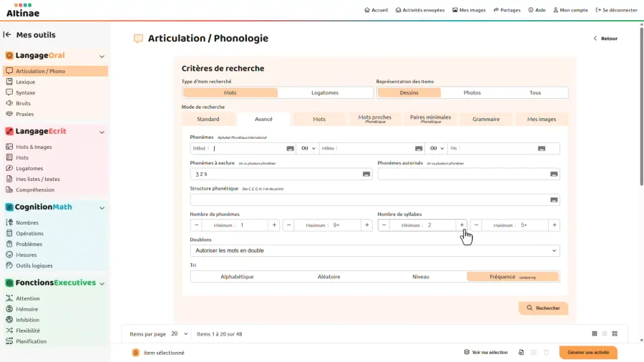
Task: Click the import file icon in bottom bar
Action: coord(522,353)
